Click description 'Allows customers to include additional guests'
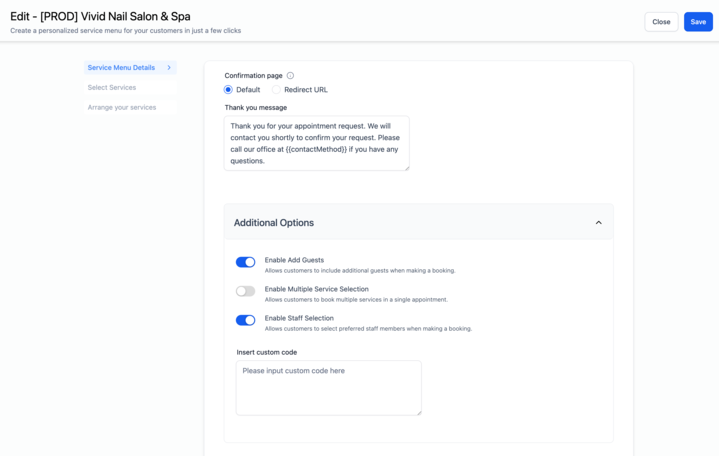719x456 pixels. pyautogui.click(x=360, y=271)
